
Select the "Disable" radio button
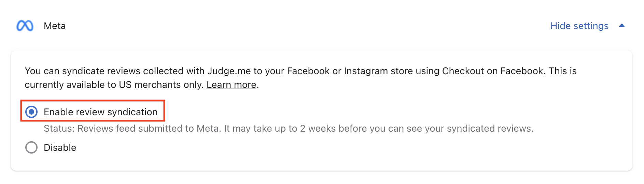[x=31, y=147]
